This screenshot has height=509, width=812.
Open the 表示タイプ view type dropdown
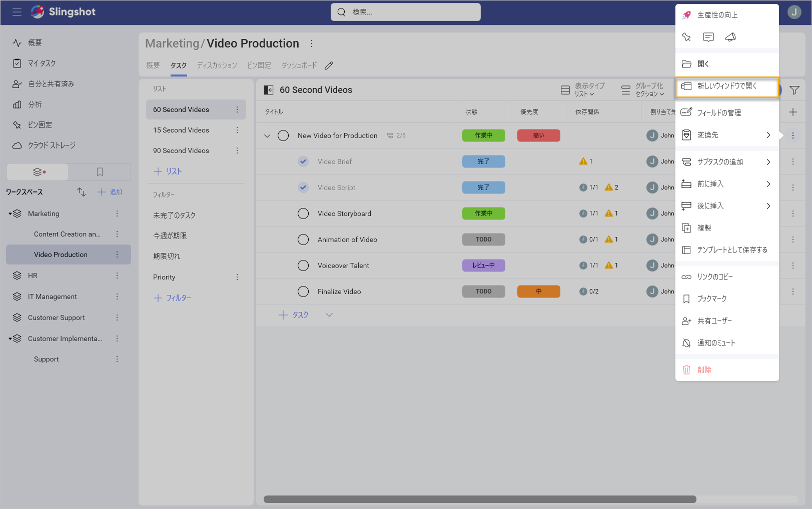(x=583, y=90)
